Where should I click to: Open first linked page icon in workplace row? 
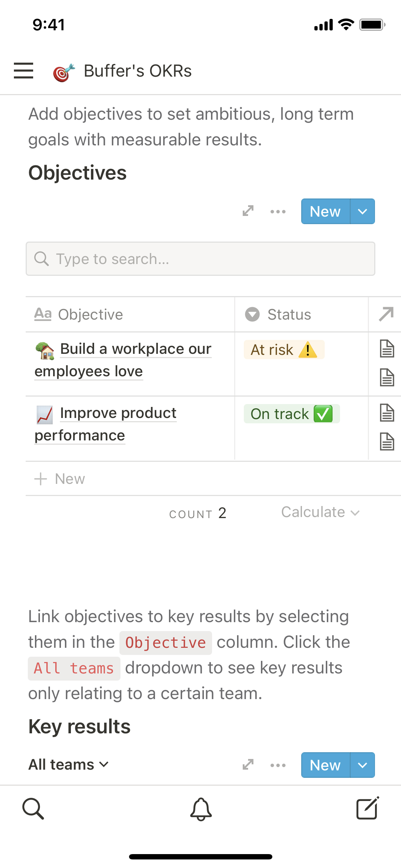387,348
